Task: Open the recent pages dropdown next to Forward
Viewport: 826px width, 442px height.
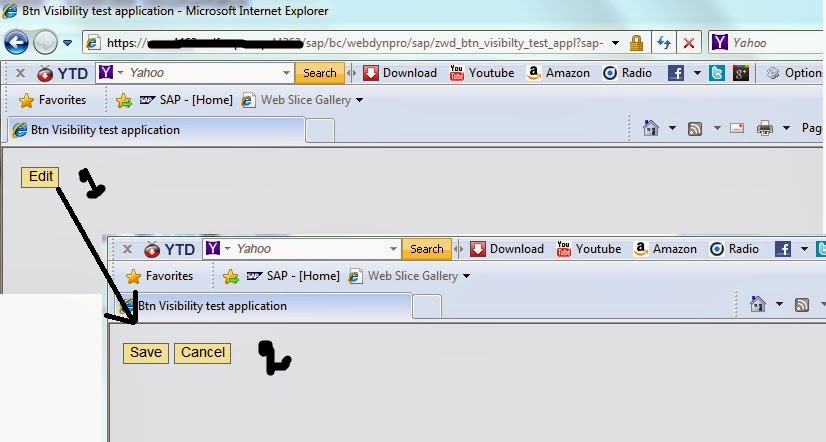Action: (x=67, y=43)
